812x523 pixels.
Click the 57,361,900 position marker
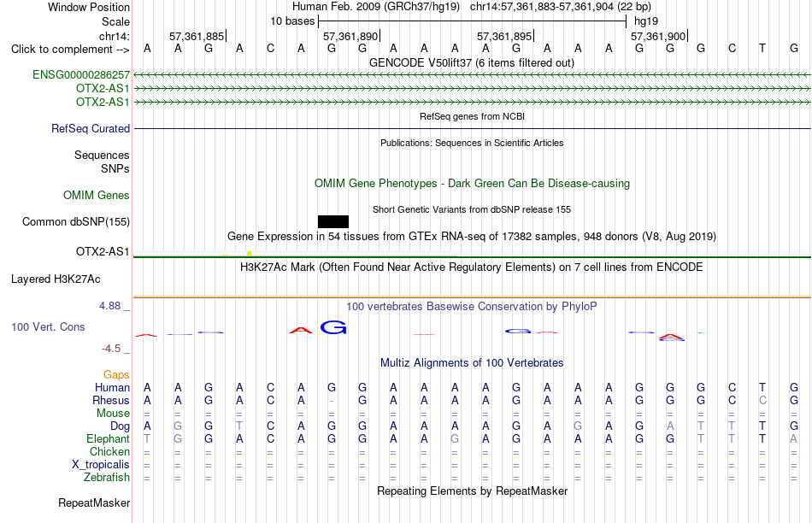(658, 36)
